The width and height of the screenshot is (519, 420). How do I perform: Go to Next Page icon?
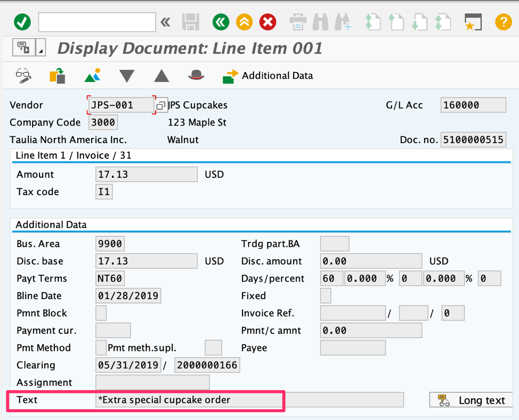coord(419,22)
